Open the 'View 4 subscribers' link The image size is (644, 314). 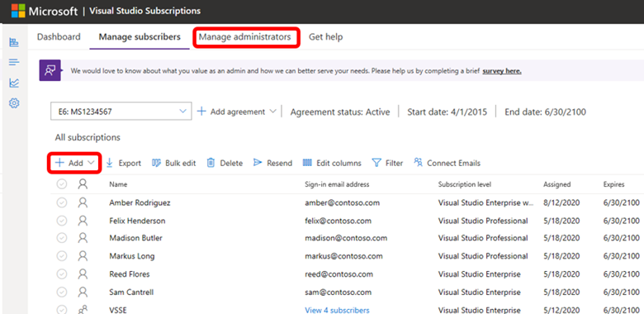click(337, 311)
